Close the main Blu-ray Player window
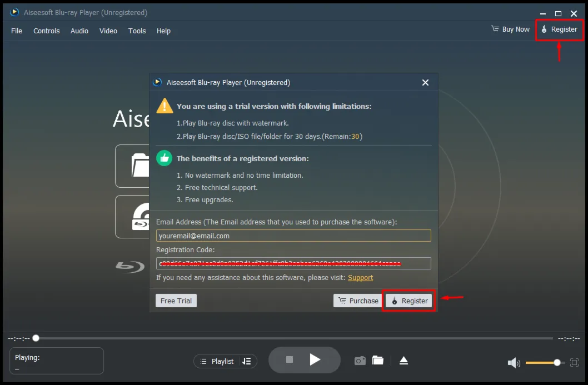588x385 pixels. point(574,13)
